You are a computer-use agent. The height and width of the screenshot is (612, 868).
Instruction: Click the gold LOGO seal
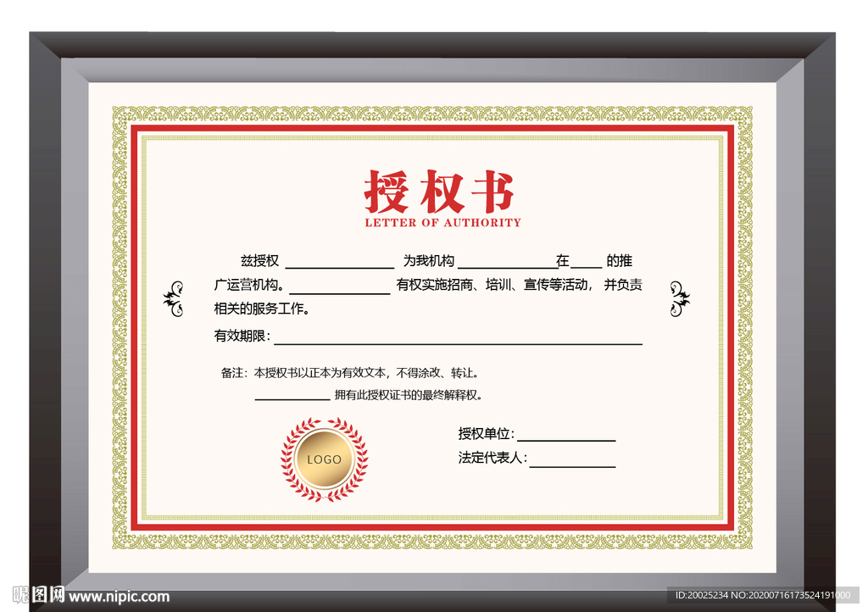click(x=325, y=459)
